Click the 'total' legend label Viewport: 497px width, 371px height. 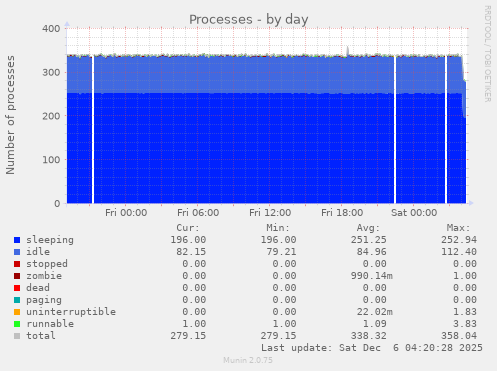pyautogui.click(x=41, y=336)
